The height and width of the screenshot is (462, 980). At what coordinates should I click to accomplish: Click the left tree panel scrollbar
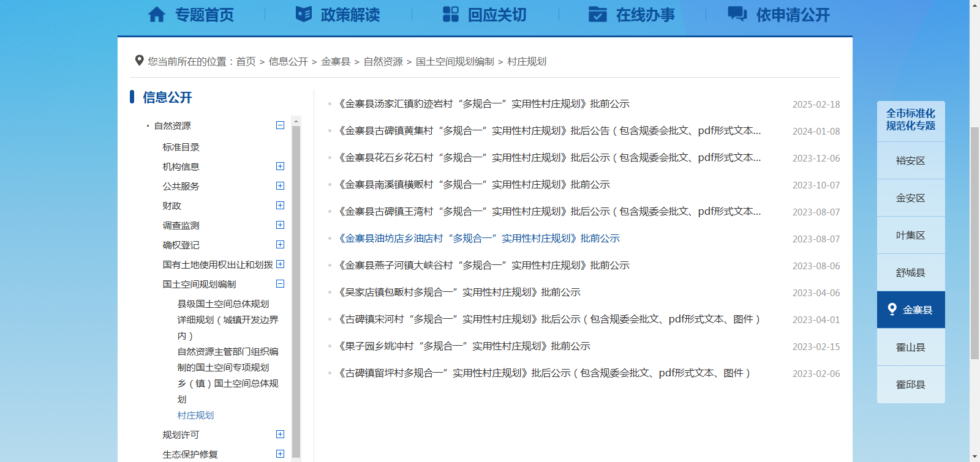pyautogui.click(x=296, y=288)
